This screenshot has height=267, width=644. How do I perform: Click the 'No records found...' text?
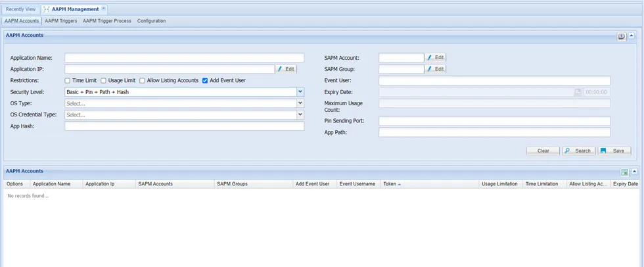click(x=28, y=196)
